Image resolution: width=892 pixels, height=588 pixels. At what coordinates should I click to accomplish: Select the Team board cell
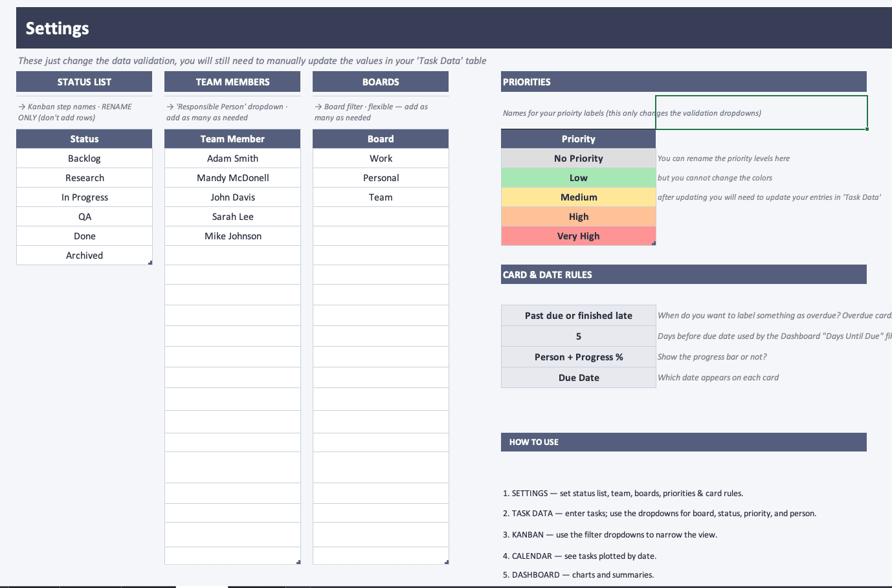point(381,197)
